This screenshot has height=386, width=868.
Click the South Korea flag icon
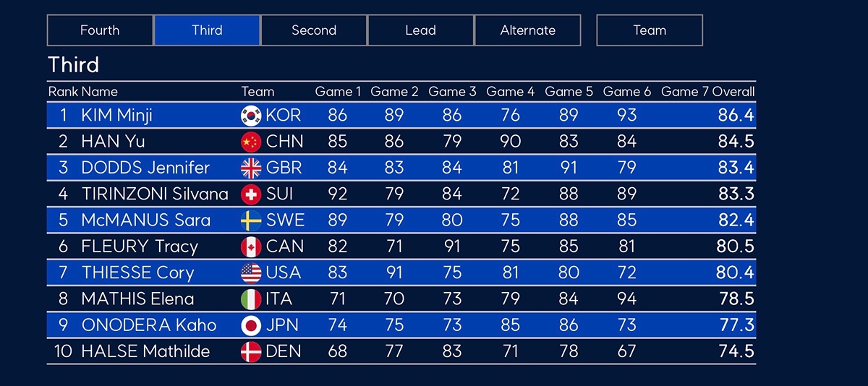click(x=251, y=115)
